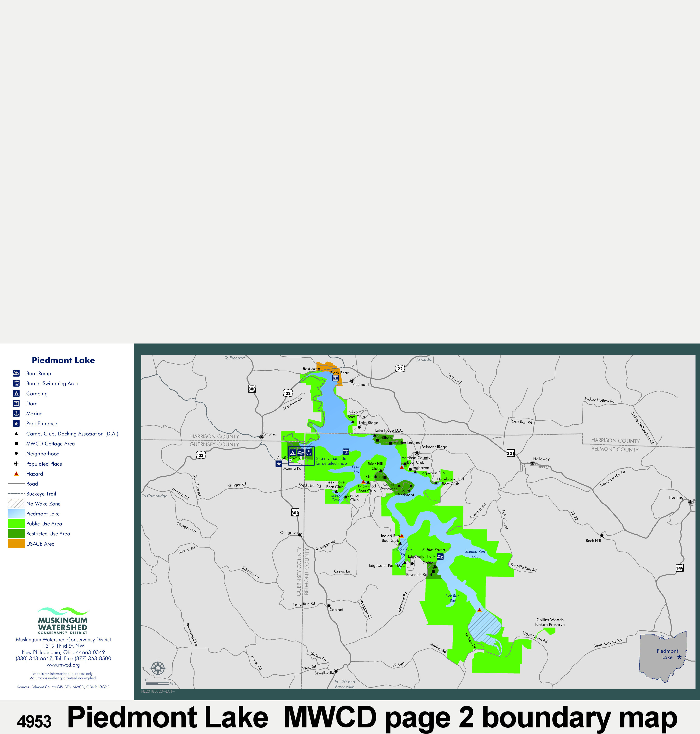Click the USACE Area orange swatch

(x=16, y=544)
